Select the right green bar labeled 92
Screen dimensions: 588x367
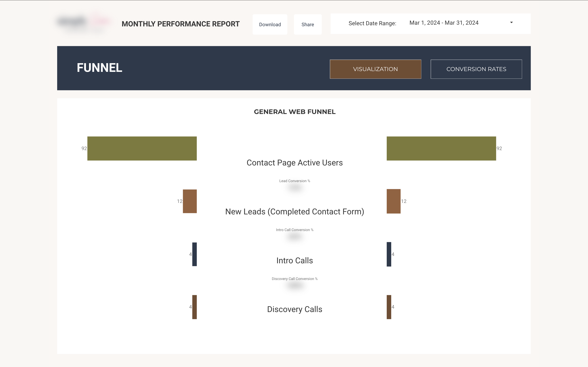point(441,148)
